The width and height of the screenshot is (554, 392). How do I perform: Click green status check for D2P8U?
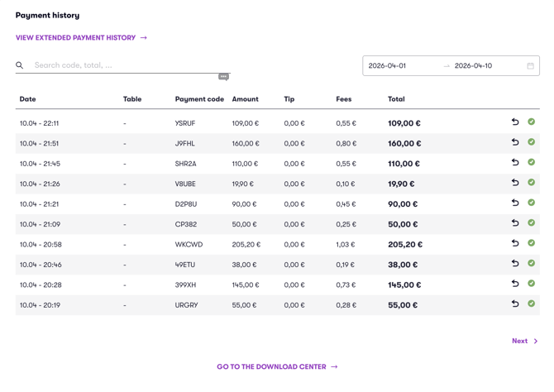click(531, 203)
